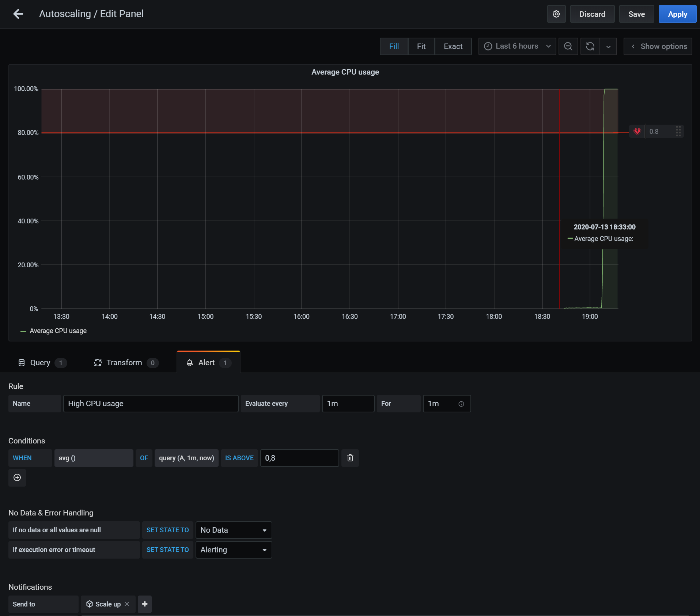Open the Transform tab
Viewport: 700px width, 616px height.
pos(124,363)
